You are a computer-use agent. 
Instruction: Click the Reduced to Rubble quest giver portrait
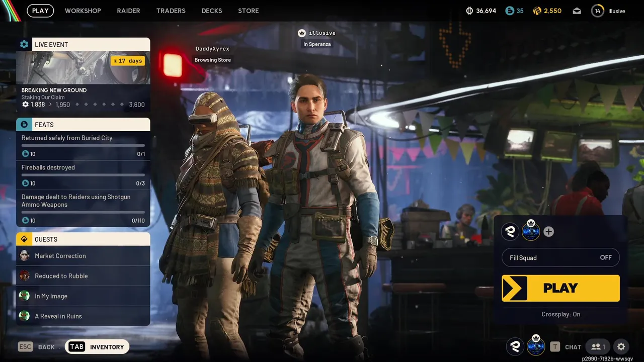24,276
